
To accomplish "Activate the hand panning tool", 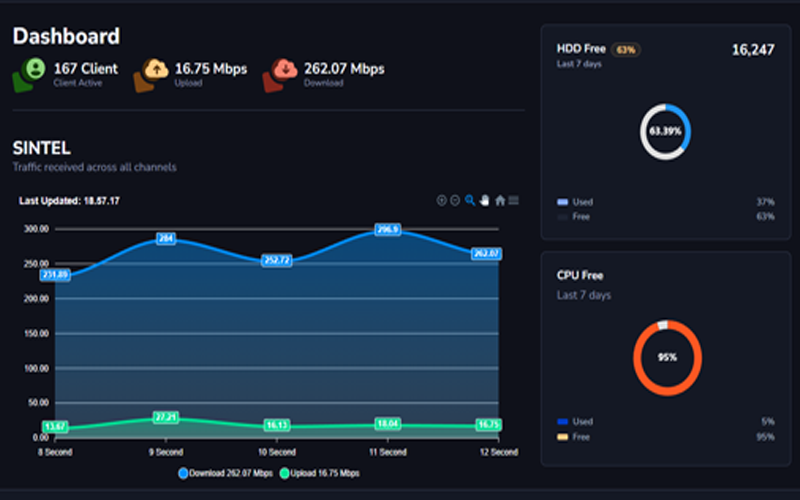I will (484, 201).
